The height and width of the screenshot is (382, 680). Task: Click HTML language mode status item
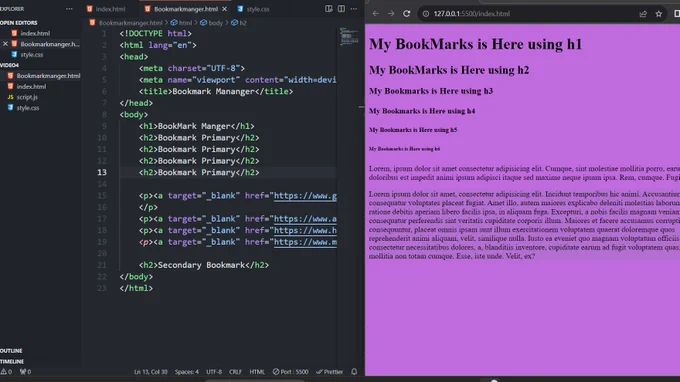point(257,372)
